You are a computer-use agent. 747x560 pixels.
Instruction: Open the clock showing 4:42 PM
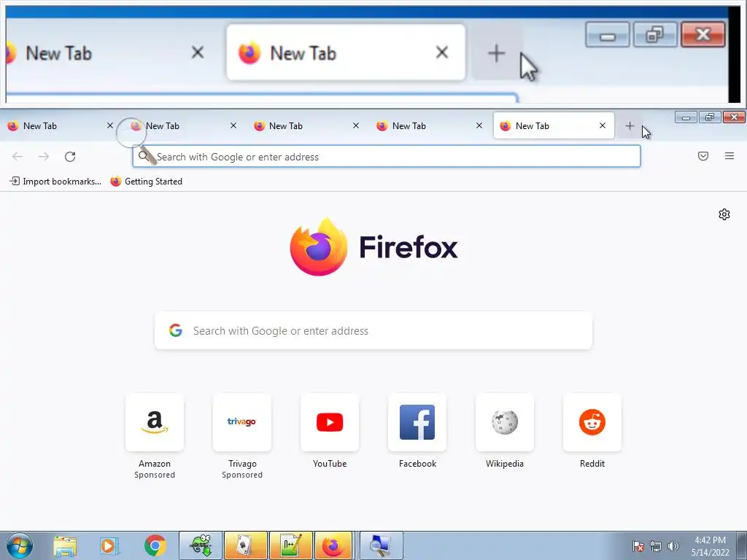click(711, 546)
